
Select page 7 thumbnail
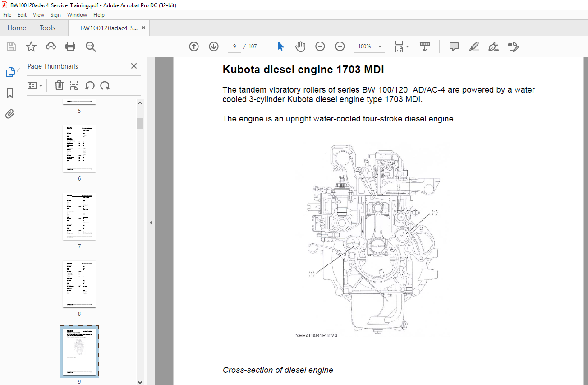pyautogui.click(x=79, y=216)
